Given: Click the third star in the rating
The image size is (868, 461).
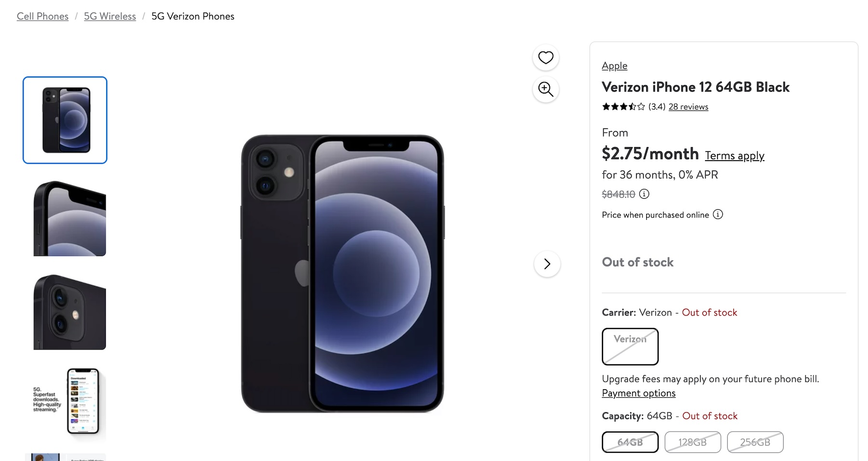Looking at the screenshot, I should 623,107.
